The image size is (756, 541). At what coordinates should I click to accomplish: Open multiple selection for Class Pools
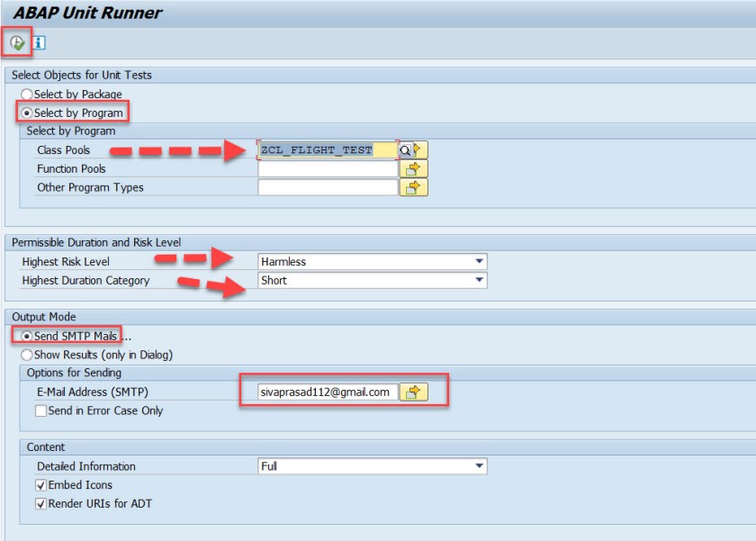420,150
